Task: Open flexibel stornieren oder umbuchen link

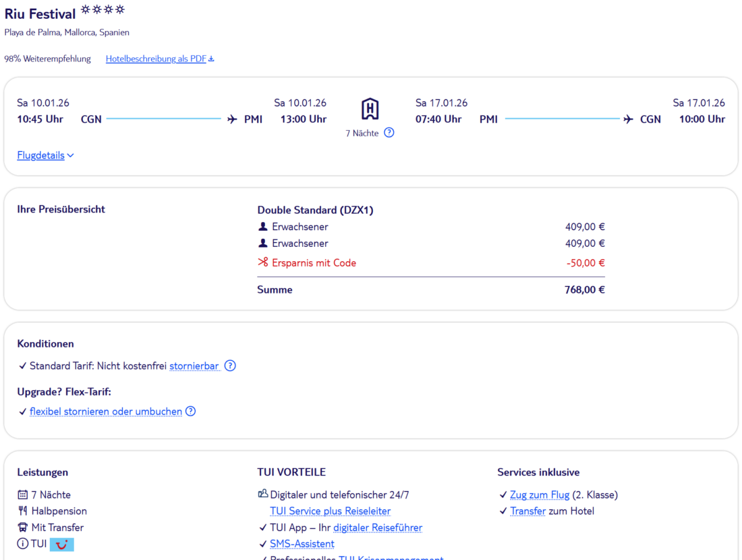Action: tap(106, 411)
